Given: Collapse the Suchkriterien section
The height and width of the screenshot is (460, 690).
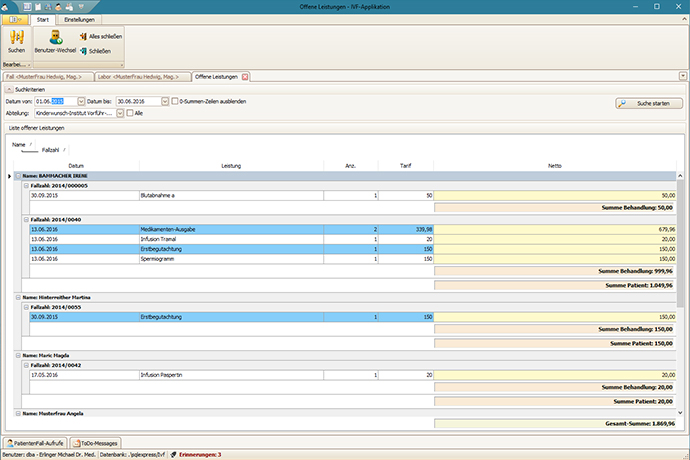Looking at the screenshot, I should tap(9, 89).
